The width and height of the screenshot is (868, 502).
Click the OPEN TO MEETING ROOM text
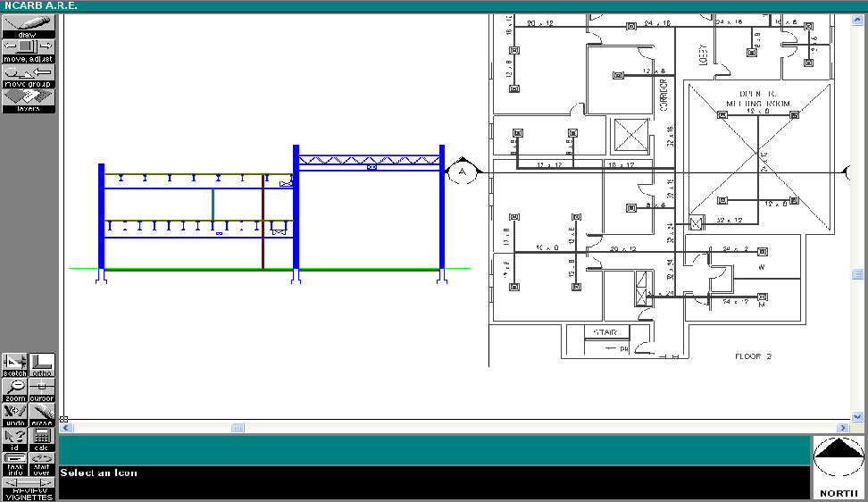click(758, 98)
